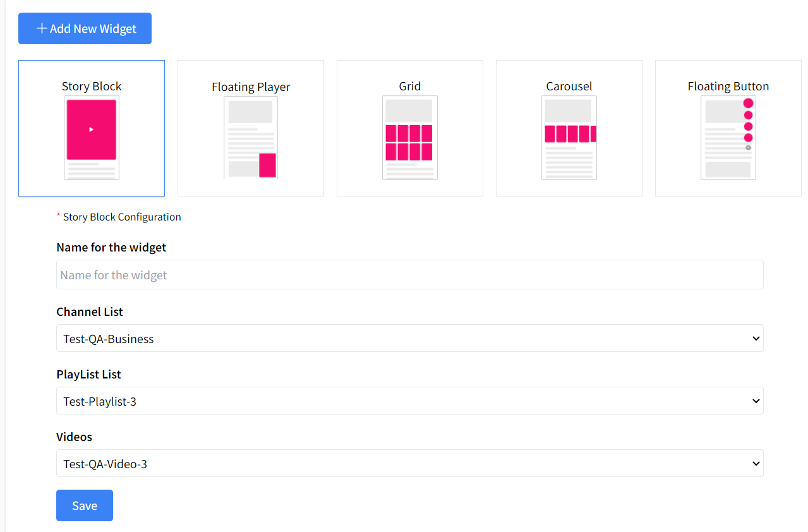This screenshot has height=532, width=808.
Task: Click the plus icon in Add New Widget
Action: pyautogui.click(x=42, y=28)
